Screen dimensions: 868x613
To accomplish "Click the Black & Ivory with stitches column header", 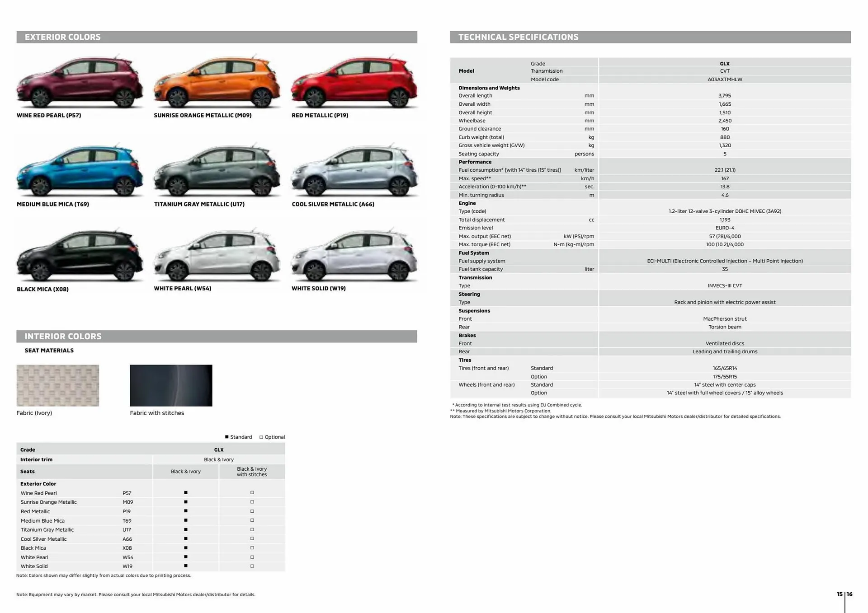I will (252, 472).
